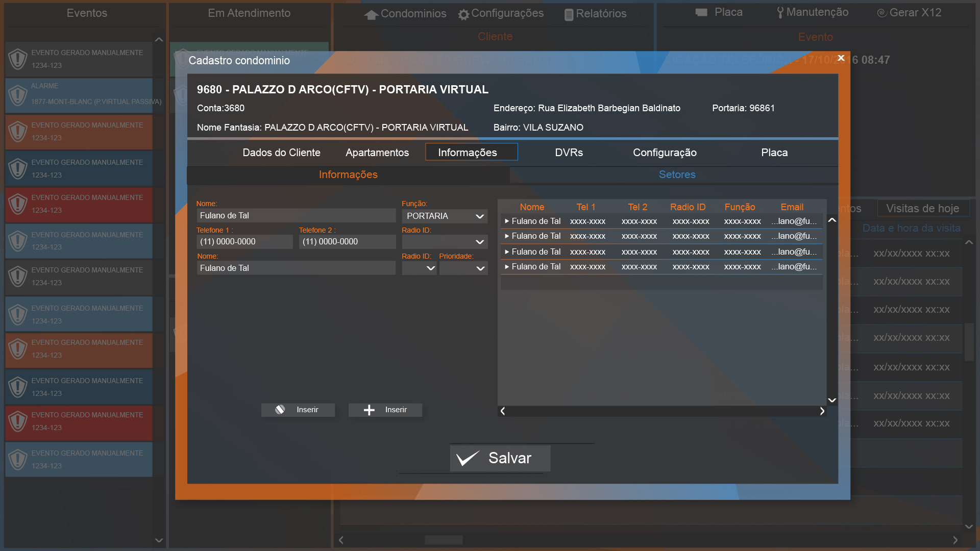Image resolution: width=980 pixels, height=551 pixels.
Task: Click the Eventos panel header
Action: (87, 13)
